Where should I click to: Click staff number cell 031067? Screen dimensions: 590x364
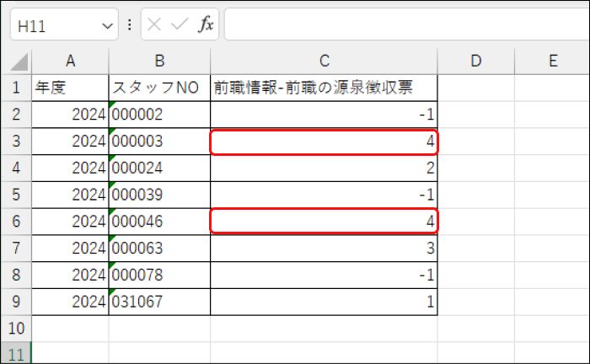click(x=159, y=302)
